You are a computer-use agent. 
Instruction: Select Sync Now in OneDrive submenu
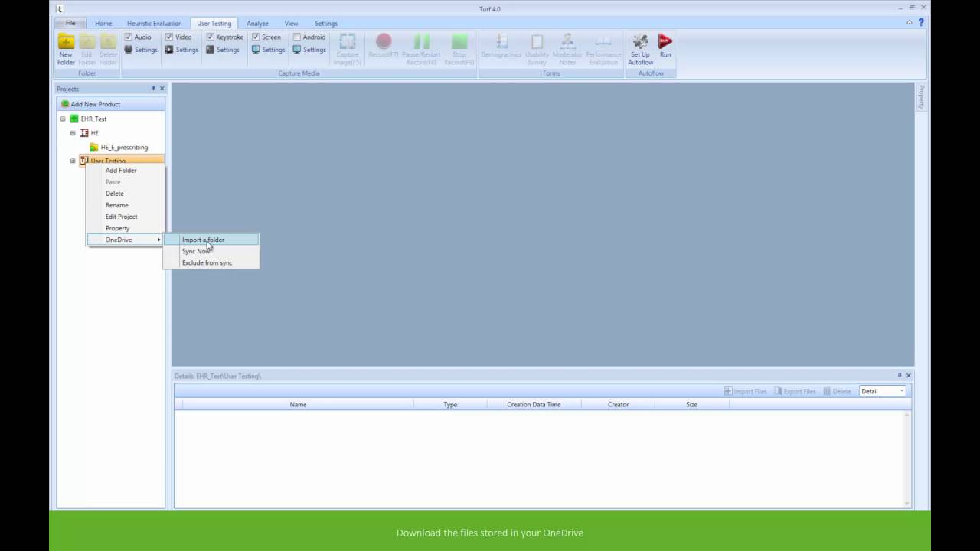(211, 251)
